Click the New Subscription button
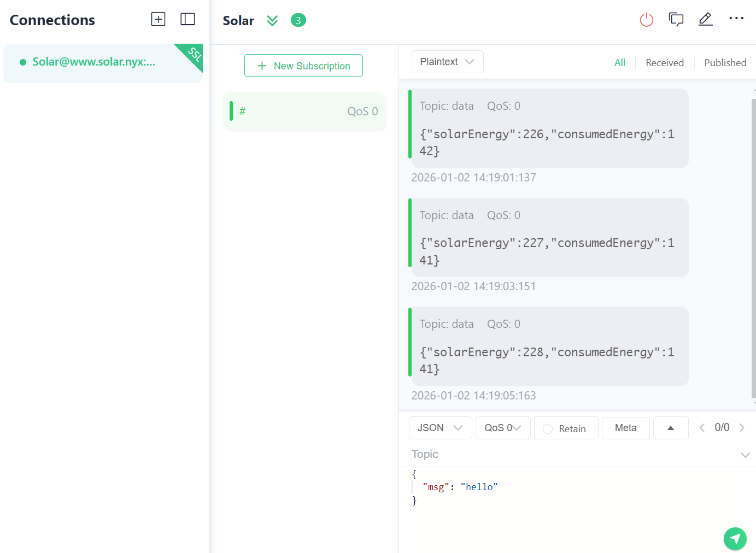The width and height of the screenshot is (756, 553). coord(303,66)
